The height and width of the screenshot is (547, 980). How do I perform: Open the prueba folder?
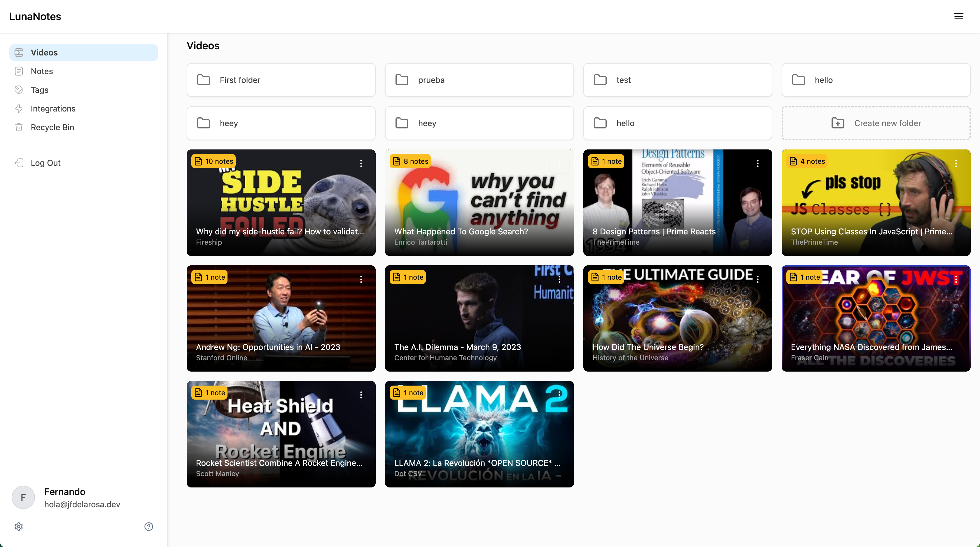coord(479,80)
